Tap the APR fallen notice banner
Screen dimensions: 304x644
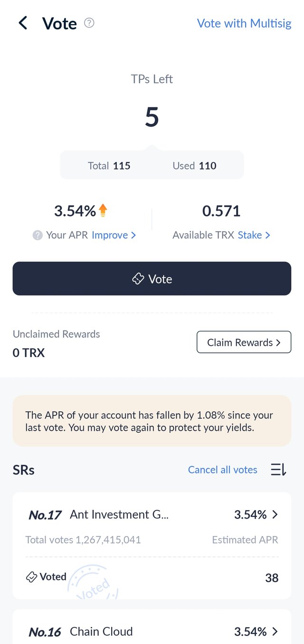tap(152, 421)
